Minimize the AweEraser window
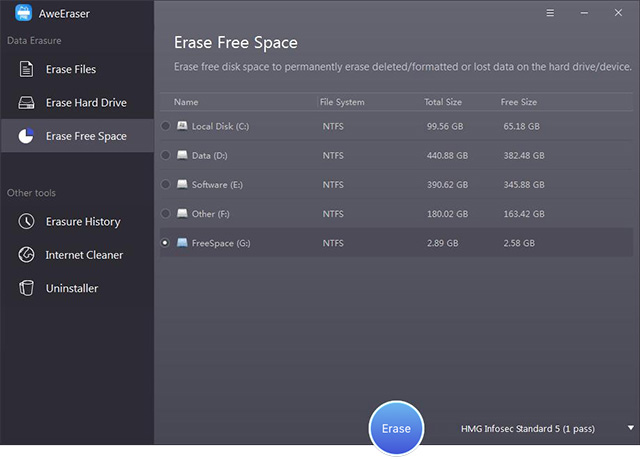 click(584, 13)
